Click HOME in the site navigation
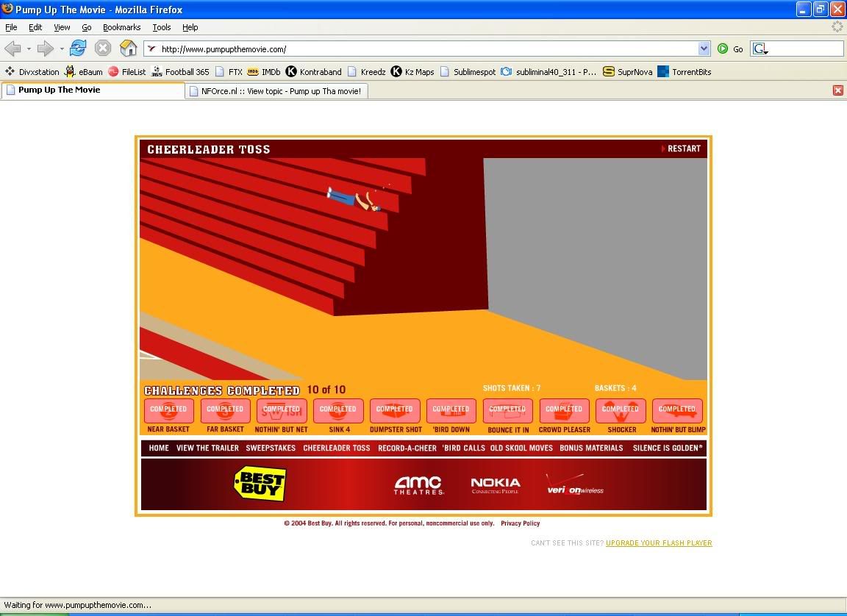847x616 pixels. pos(159,448)
